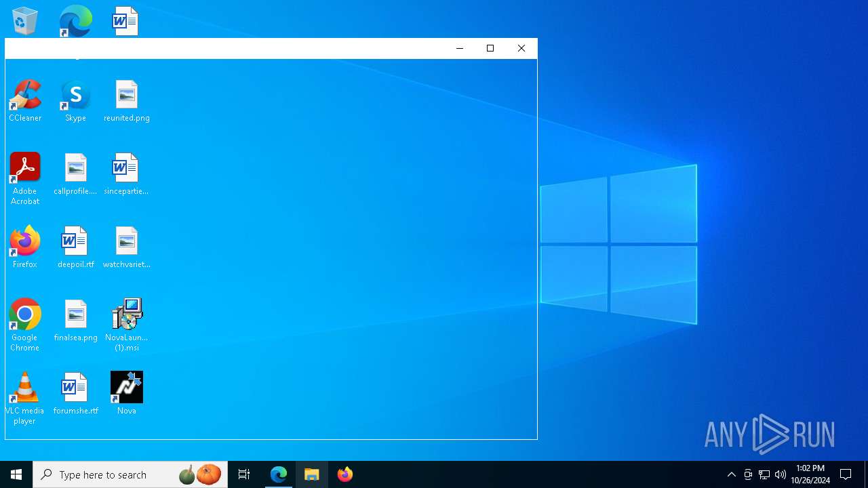
Task: Select the Adobe Acrobat shortcut
Action: 25,178
